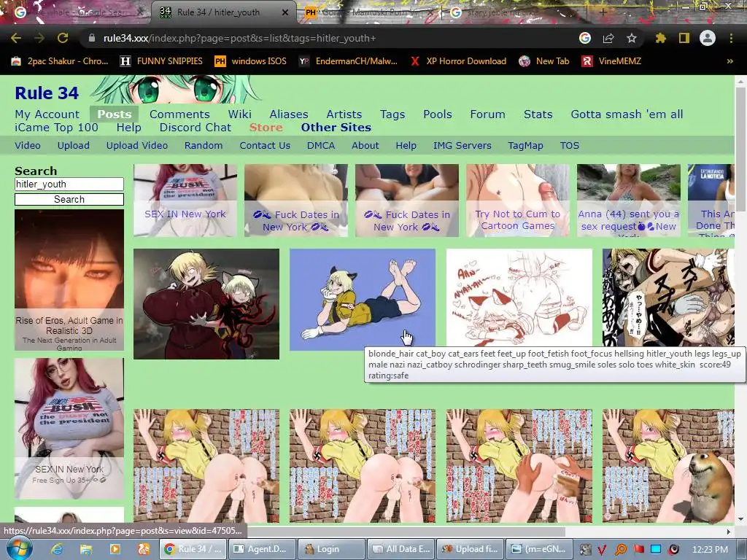This screenshot has width=747, height=560.
Task: Open the Other Sites link
Action: point(336,128)
